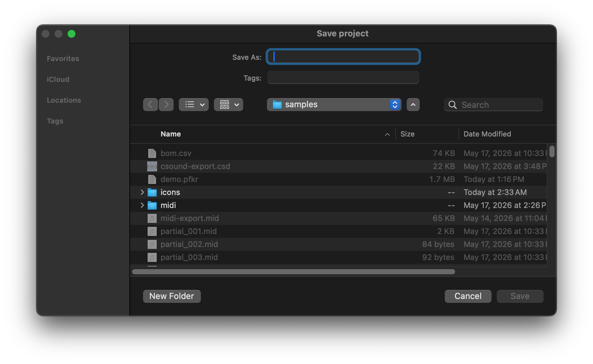This screenshot has height=364, width=593.
Task: Click the partial_001.mid file icon
Action: tap(152, 231)
